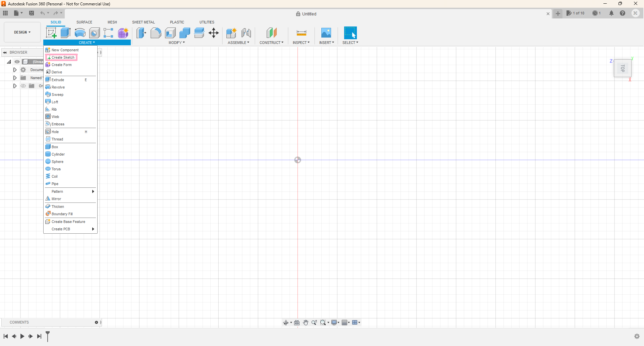Select the Combine modify tool
This screenshot has width=644, height=346.
click(185, 33)
